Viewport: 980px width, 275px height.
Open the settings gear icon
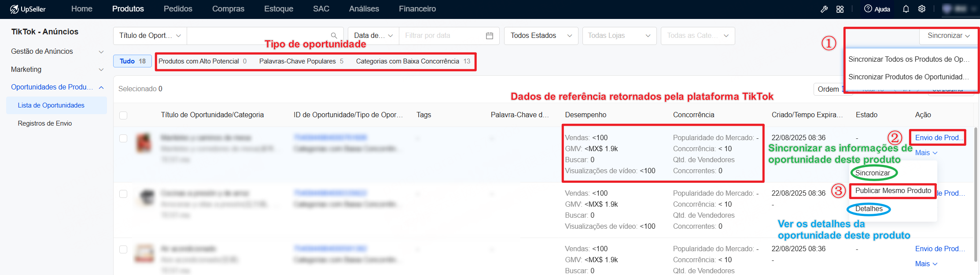pyautogui.click(x=921, y=9)
